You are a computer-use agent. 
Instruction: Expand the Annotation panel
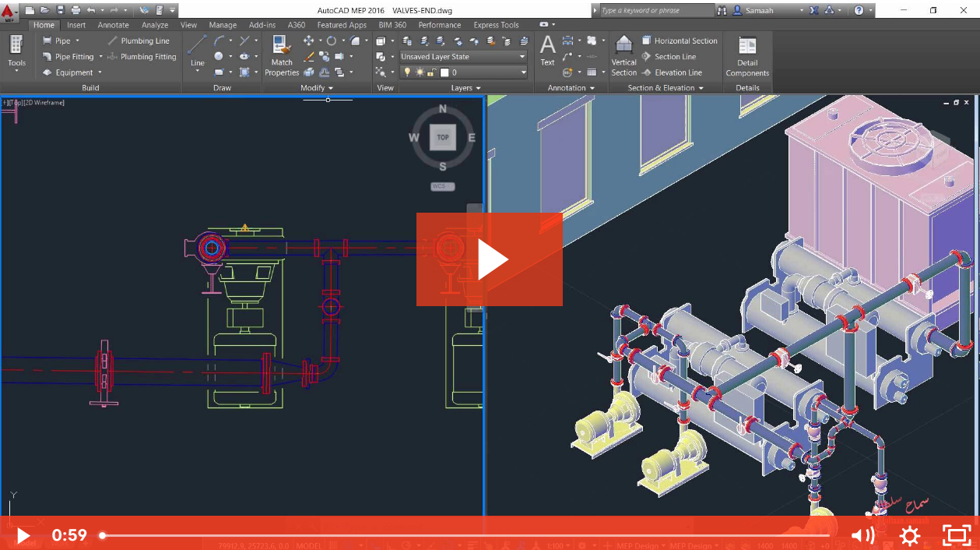pyautogui.click(x=571, y=88)
